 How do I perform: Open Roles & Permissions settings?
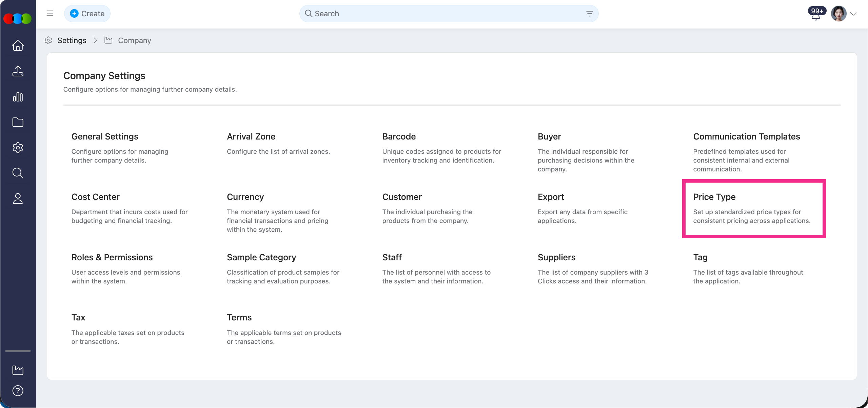point(112,257)
